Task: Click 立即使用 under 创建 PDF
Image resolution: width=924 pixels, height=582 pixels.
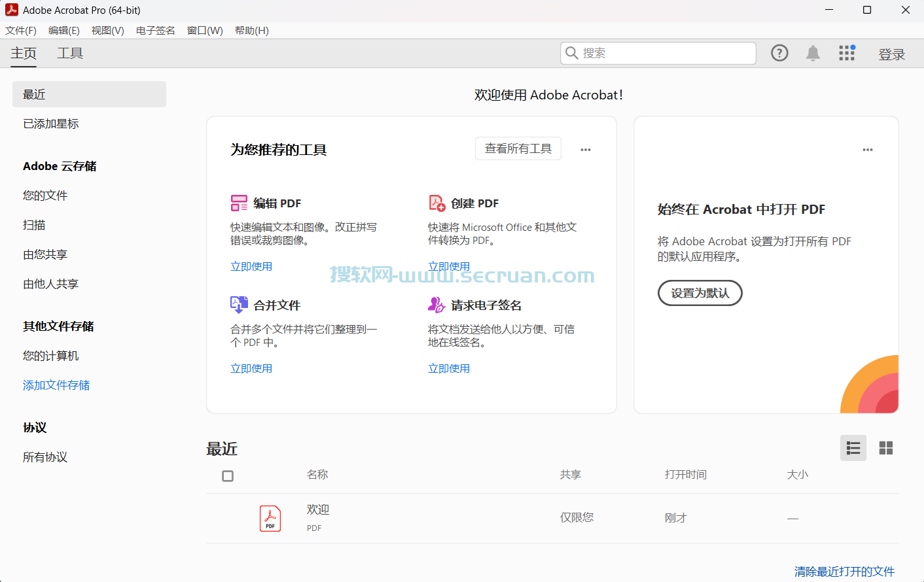Action: 449,266
